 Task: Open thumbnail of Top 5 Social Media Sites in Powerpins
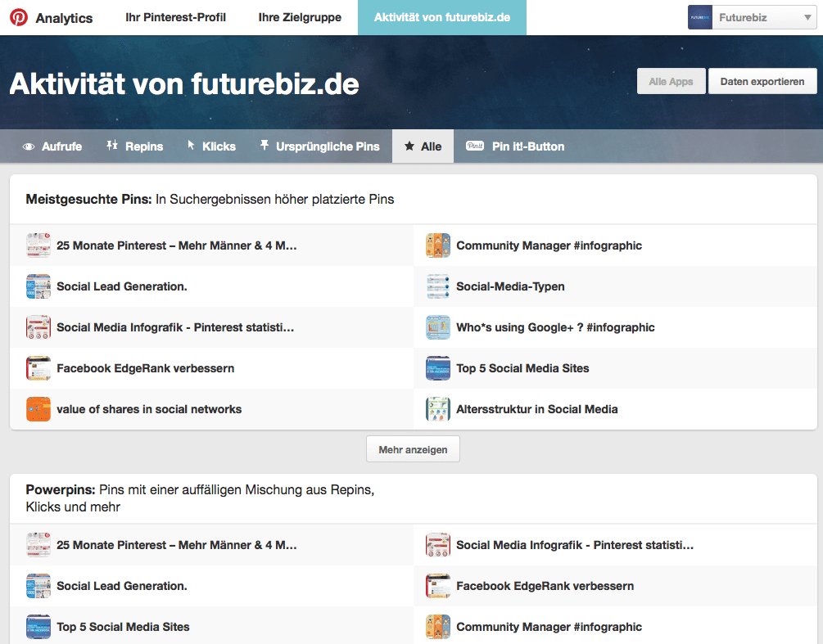pyautogui.click(x=38, y=627)
